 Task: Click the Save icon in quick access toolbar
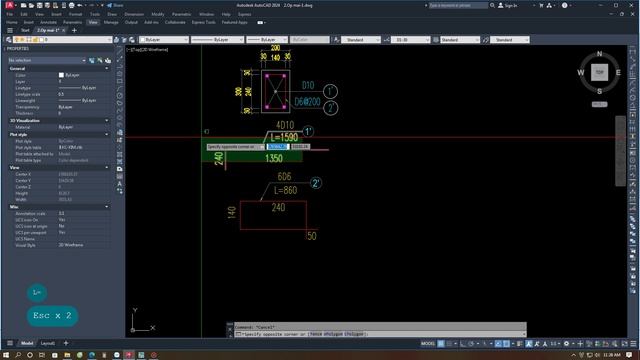pyautogui.click(x=40, y=5)
